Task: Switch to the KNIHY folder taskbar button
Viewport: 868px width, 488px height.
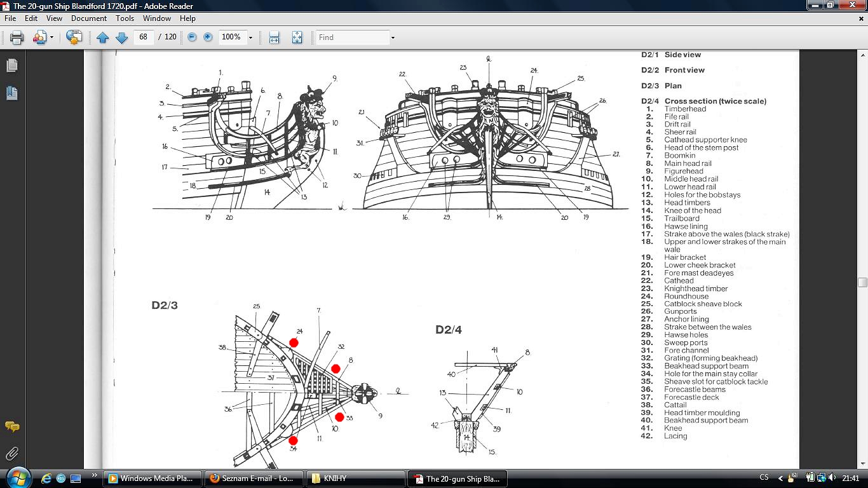Action: click(x=356, y=478)
